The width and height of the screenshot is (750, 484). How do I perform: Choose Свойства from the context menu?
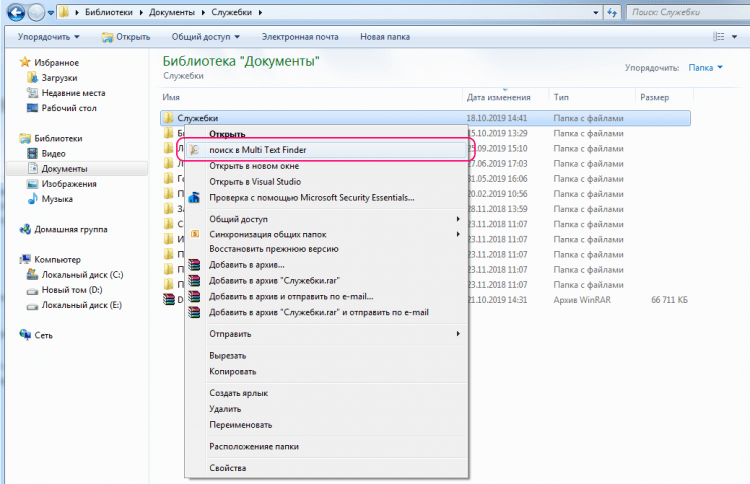pyautogui.click(x=227, y=468)
